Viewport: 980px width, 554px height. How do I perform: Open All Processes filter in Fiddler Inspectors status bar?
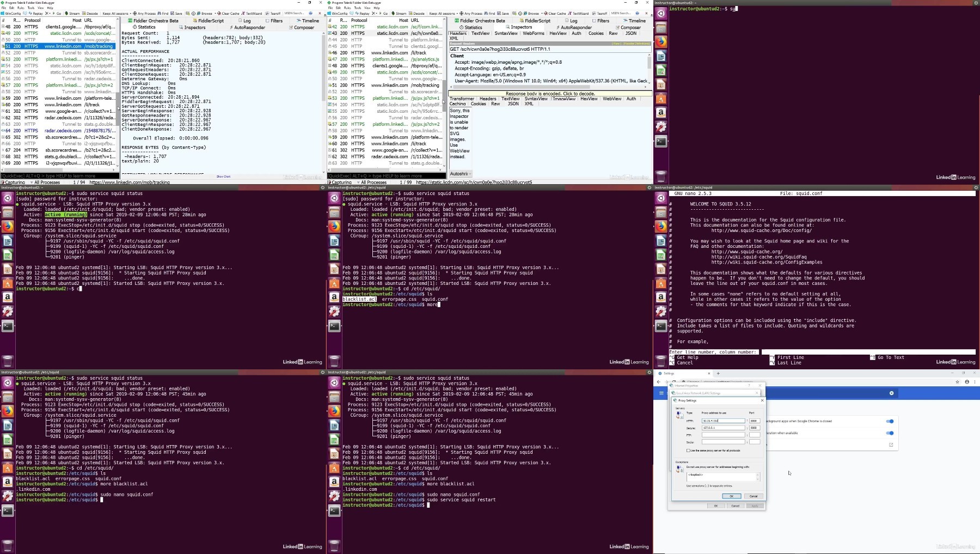tap(372, 182)
